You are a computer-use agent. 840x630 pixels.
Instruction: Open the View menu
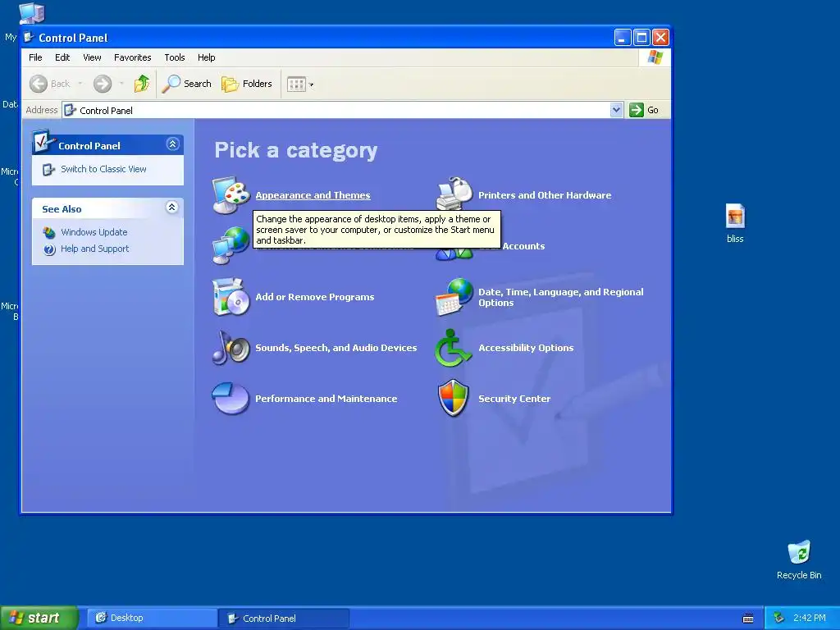click(92, 57)
